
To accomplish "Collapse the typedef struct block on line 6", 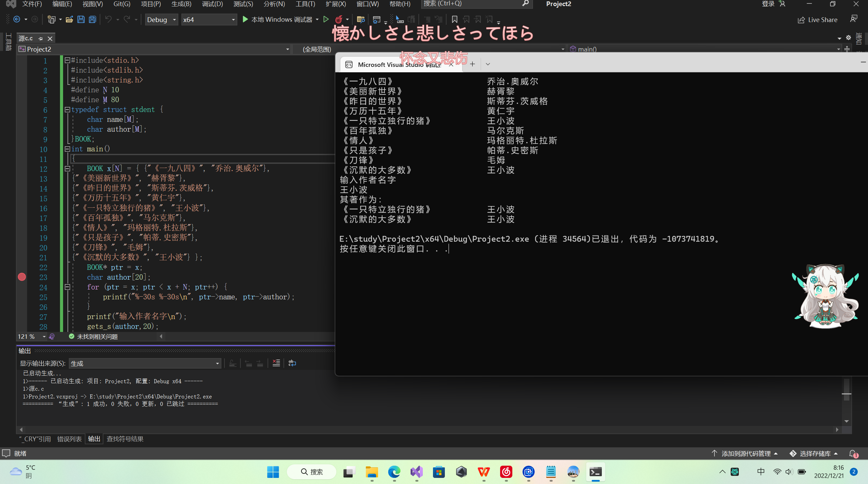I will click(x=67, y=110).
